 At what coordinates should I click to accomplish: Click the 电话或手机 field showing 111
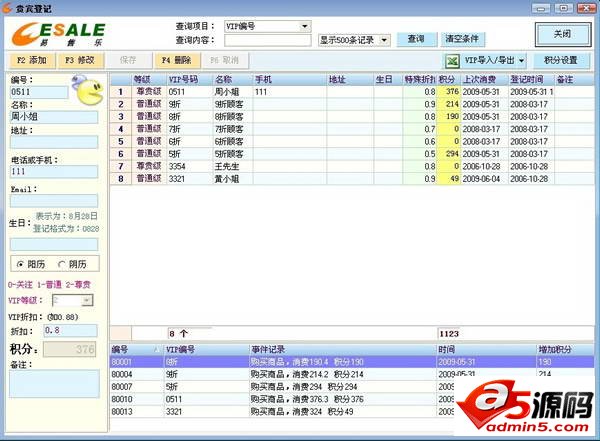(x=54, y=172)
